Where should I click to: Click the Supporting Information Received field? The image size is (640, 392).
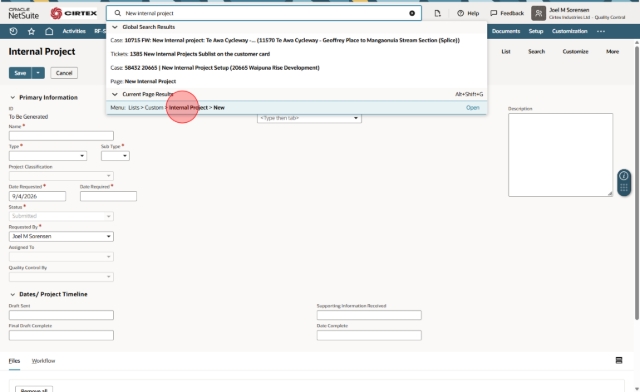click(369, 315)
